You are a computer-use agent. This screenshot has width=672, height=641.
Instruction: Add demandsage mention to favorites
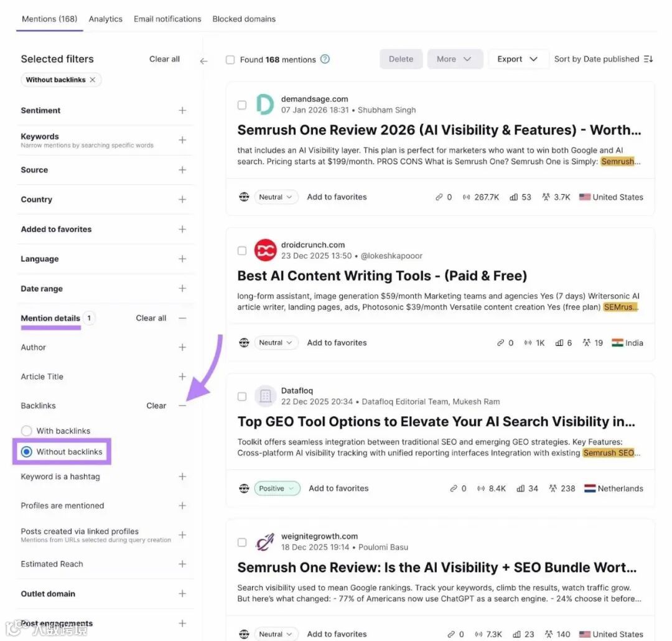[x=337, y=197]
